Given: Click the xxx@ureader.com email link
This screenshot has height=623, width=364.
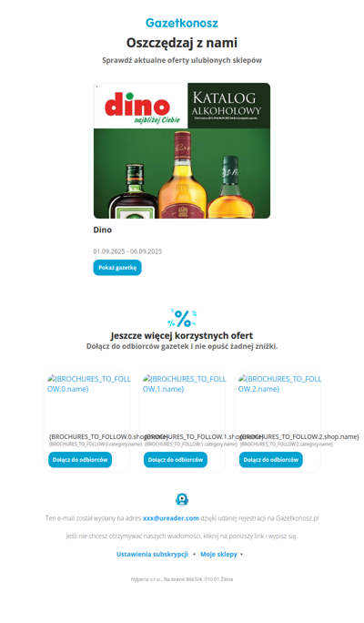Looking at the screenshot, I should tap(171, 518).
